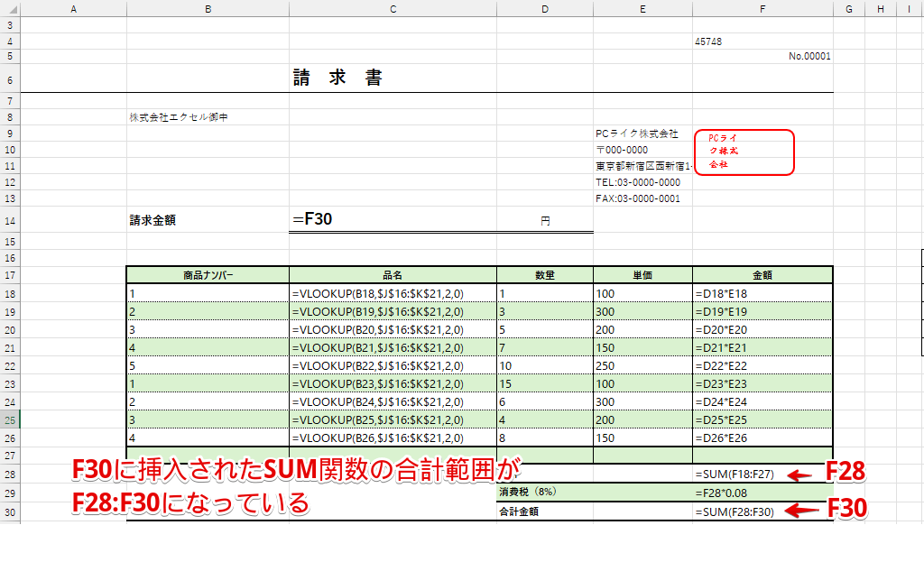Select the =SUM(F18:F27) cell
Image resolution: width=924 pixels, height=562 pixels.
pyautogui.click(x=762, y=474)
